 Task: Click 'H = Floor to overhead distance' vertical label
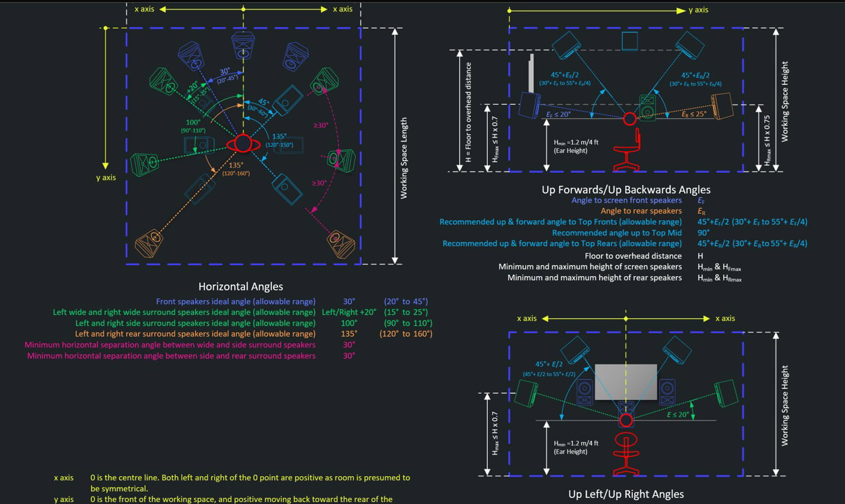[467, 112]
